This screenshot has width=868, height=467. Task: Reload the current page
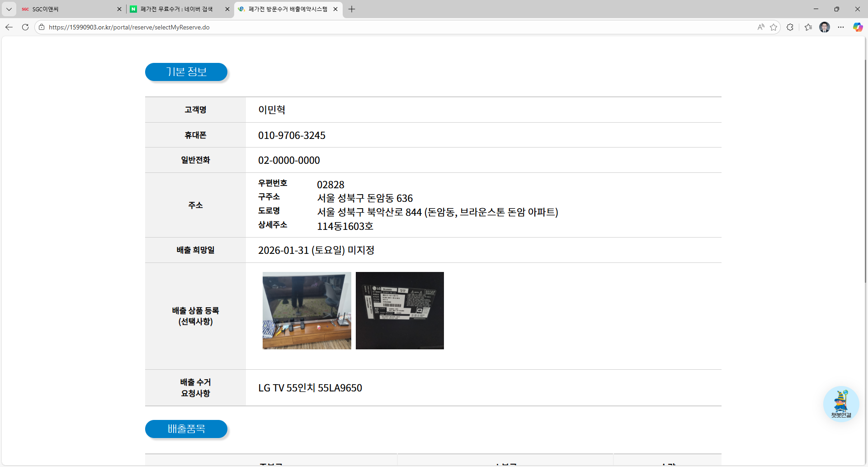(25, 27)
